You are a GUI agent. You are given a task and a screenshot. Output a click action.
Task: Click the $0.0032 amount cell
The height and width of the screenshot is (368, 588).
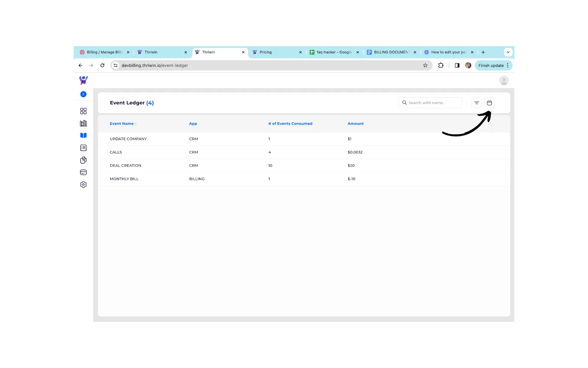[355, 152]
